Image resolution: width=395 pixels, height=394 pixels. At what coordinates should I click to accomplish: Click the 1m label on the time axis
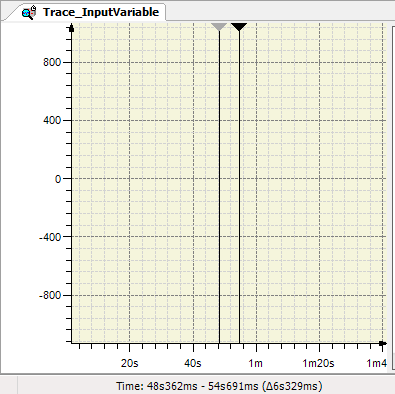[255, 363]
